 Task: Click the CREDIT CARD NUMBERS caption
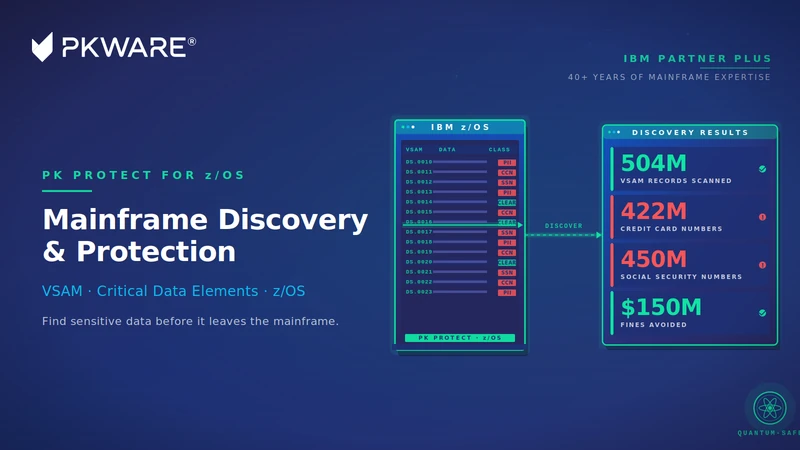[x=671, y=229]
